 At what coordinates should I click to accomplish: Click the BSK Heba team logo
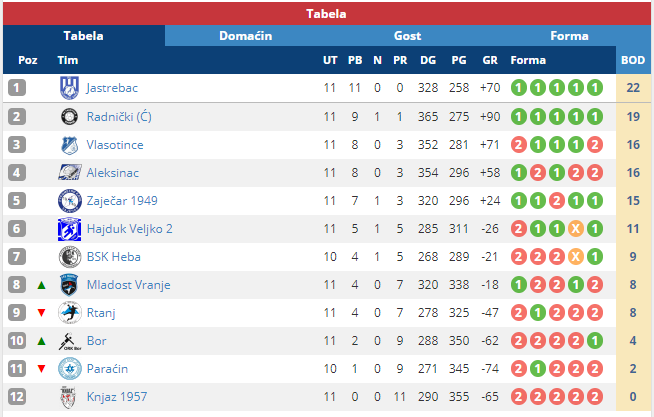68,257
